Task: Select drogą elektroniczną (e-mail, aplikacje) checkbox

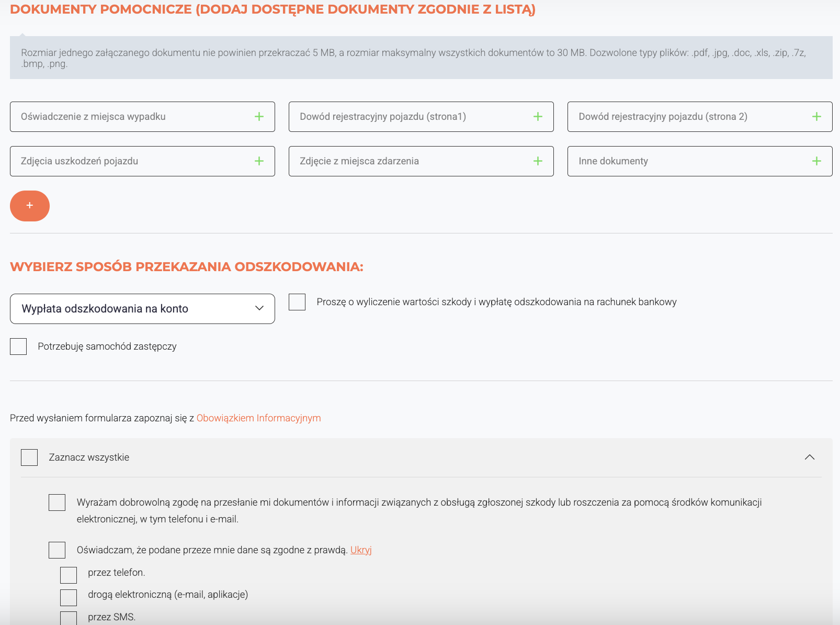Action: click(69, 597)
